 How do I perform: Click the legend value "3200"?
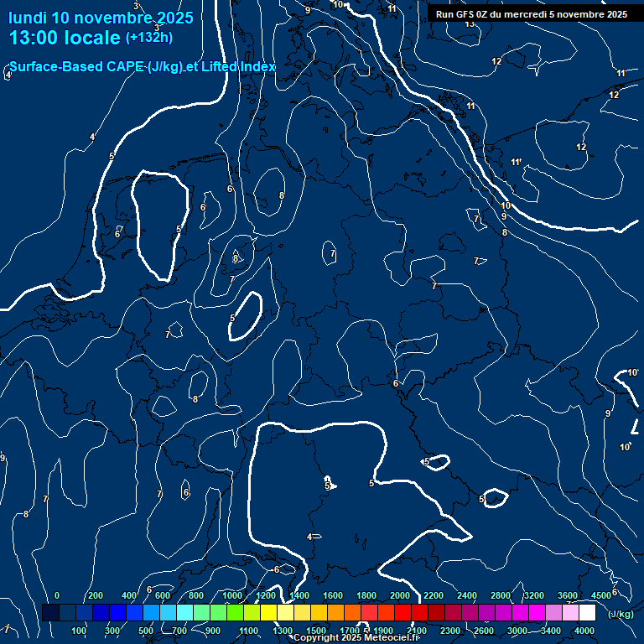point(534,595)
